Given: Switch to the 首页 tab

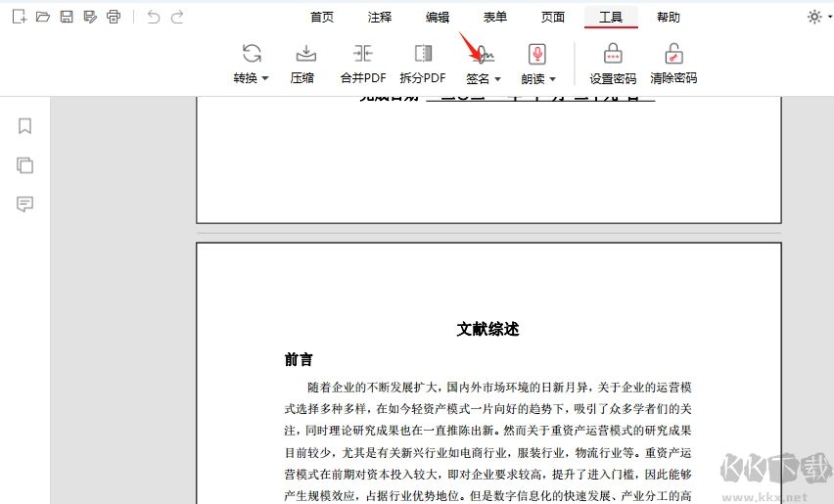Looking at the screenshot, I should click(x=322, y=17).
